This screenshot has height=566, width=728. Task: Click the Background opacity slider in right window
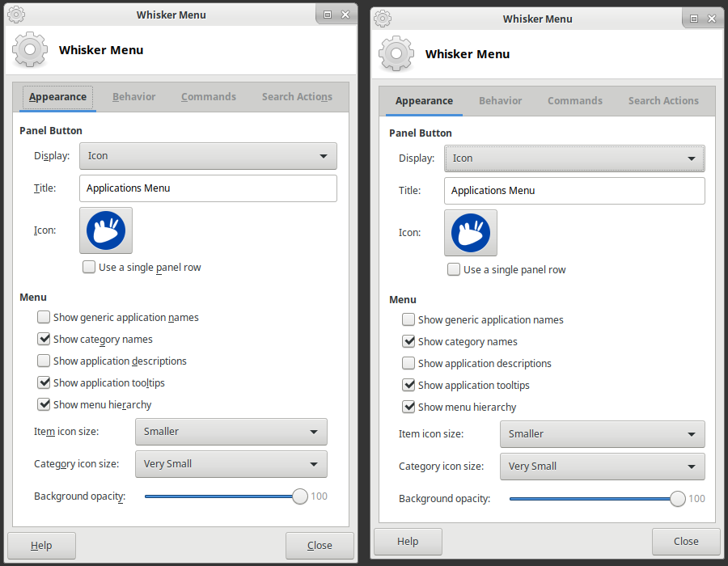595,499
